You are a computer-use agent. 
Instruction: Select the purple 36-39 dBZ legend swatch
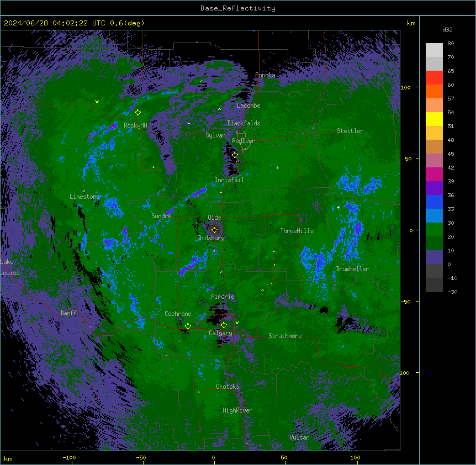coord(434,188)
